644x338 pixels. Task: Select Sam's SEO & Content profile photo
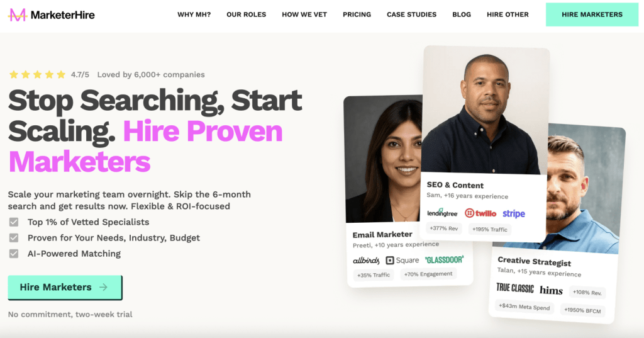[484, 110]
